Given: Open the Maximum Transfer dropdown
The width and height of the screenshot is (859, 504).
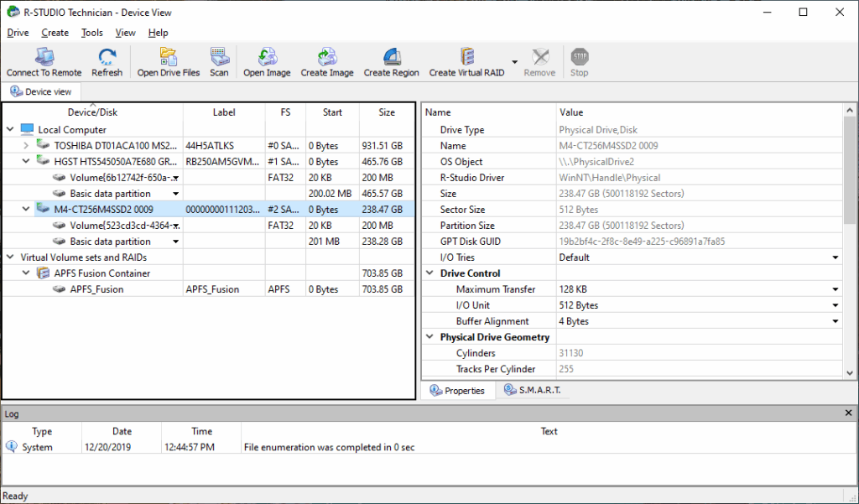Looking at the screenshot, I should 836,289.
